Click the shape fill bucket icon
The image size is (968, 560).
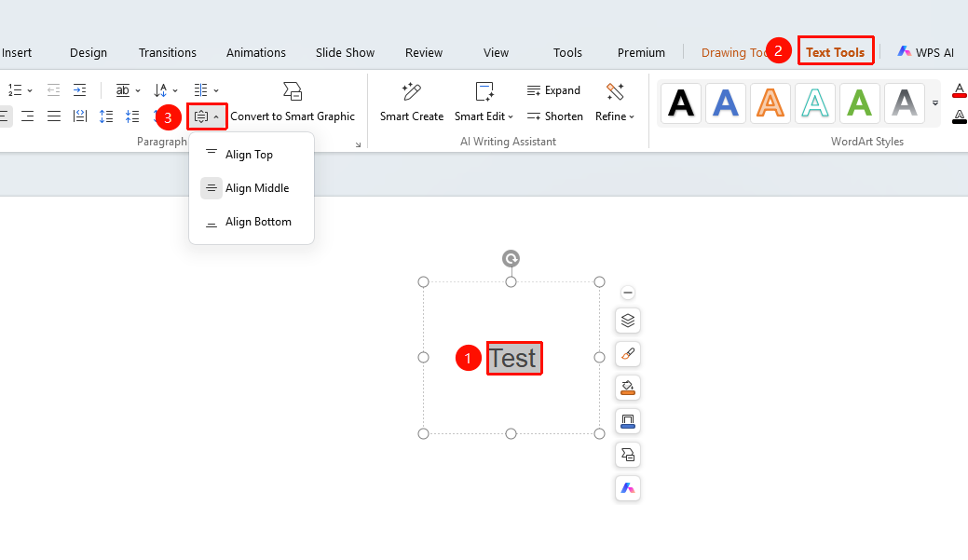(x=628, y=388)
